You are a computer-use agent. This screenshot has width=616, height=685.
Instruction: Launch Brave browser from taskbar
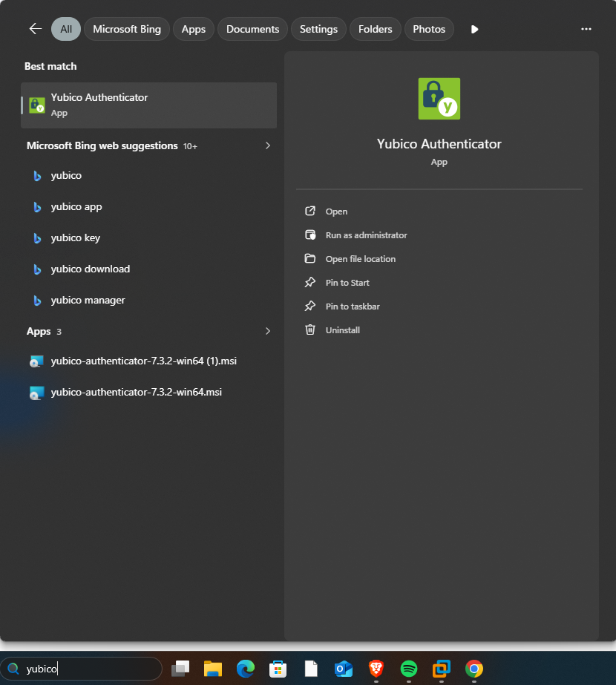click(x=376, y=669)
